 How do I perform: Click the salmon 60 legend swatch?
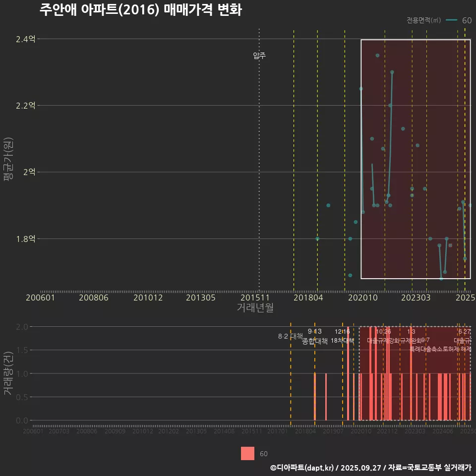247,454
